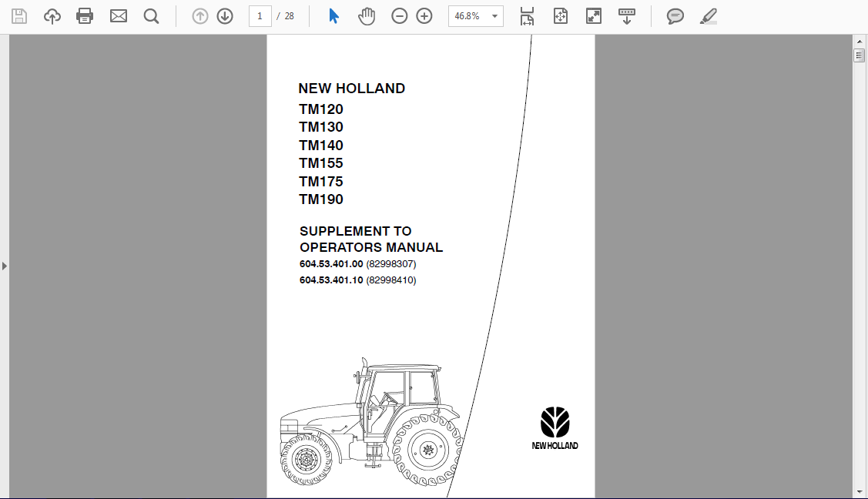Print the document using the printer icon
This screenshot has height=499, width=868.
[85, 16]
